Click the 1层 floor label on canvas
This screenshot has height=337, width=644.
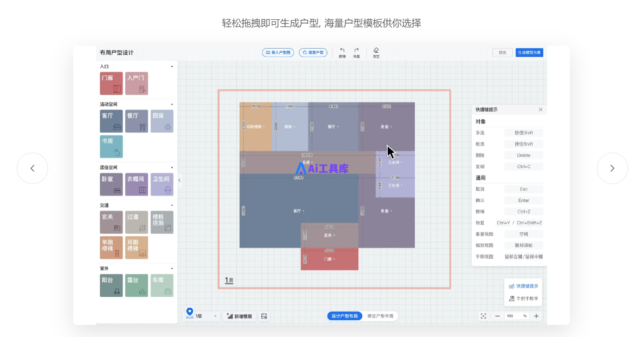coord(229,280)
